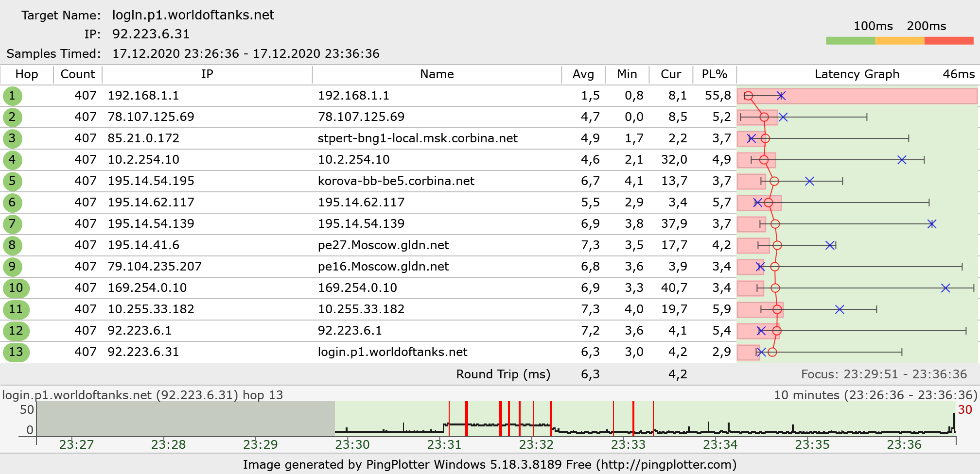Click the Count column header
This screenshot has width=980, height=474.
pyautogui.click(x=78, y=74)
